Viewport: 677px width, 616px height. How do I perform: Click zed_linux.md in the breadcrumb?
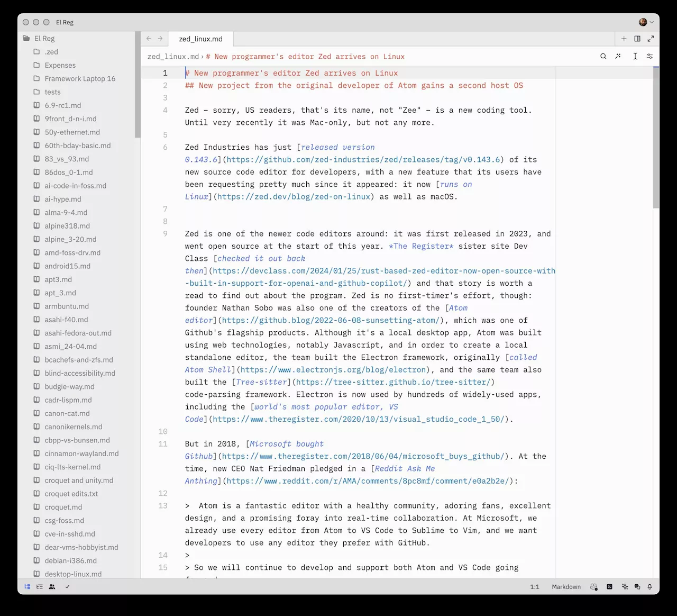point(173,57)
